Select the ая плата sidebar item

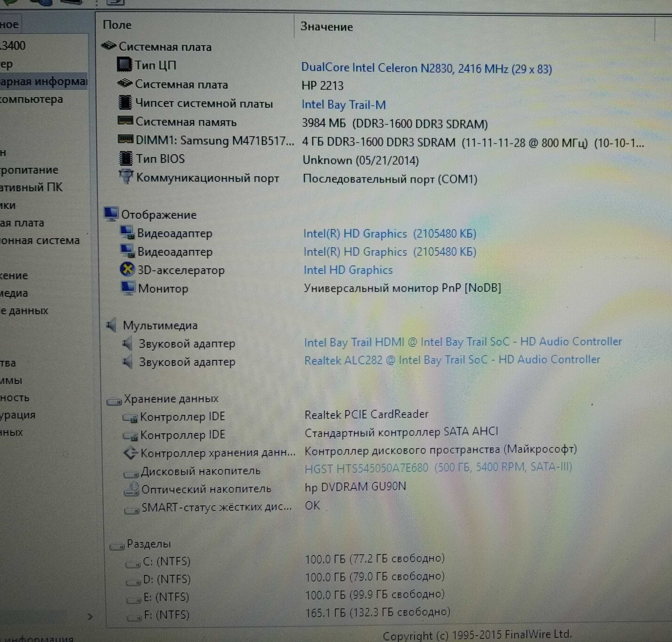22,223
